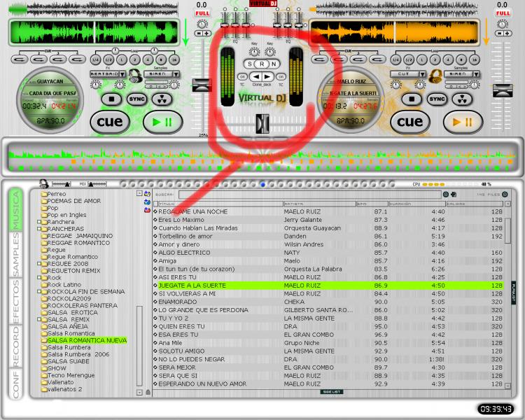Enable the 1/4 beat loop on right deck
Viewport: 525px width, 420px height.
tap(395, 60)
